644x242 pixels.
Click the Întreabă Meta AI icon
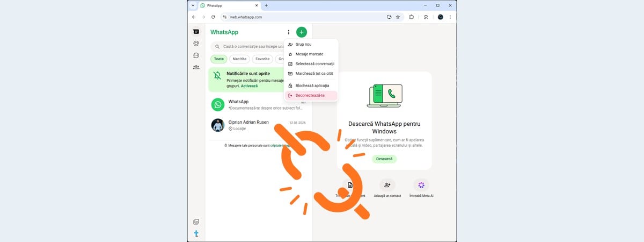point(421,185)
